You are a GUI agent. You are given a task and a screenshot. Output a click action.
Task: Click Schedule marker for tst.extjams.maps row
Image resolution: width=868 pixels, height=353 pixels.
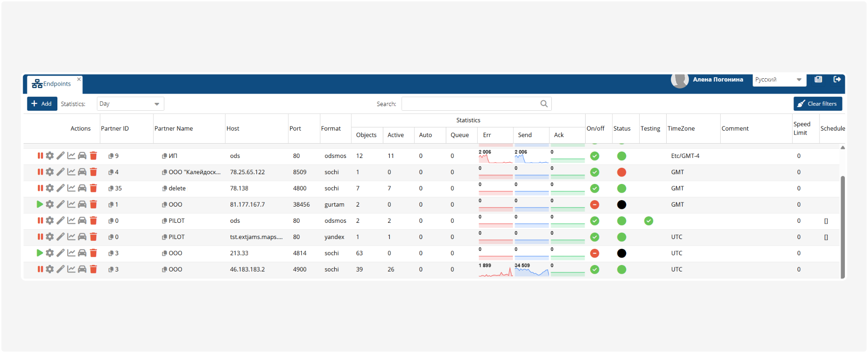pos(826,237)
